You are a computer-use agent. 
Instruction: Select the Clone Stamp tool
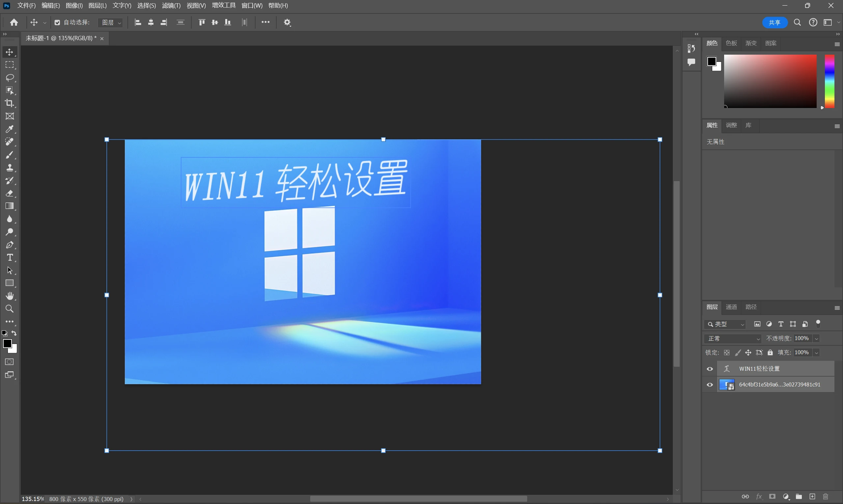[x=10, y=168]
